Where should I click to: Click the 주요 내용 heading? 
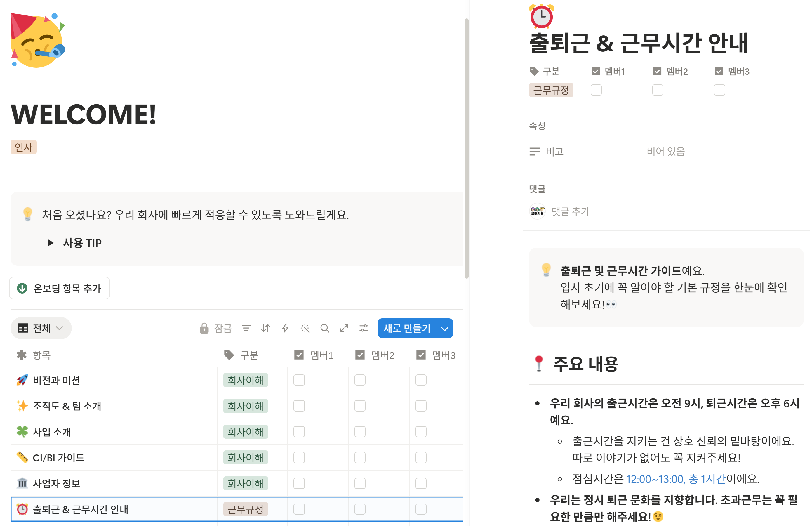point(585,364)
